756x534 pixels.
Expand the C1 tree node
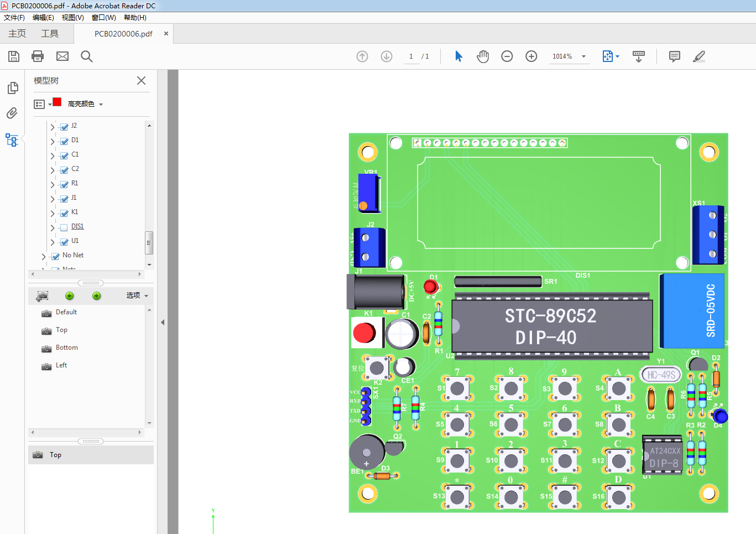pyautogui.click(x=53, y=156)
